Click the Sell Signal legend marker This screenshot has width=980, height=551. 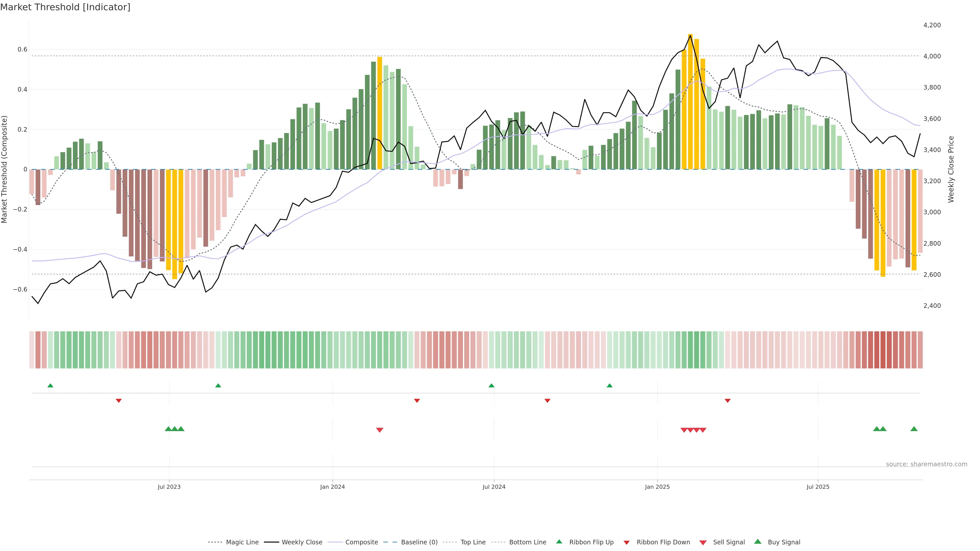coord(703,543)
